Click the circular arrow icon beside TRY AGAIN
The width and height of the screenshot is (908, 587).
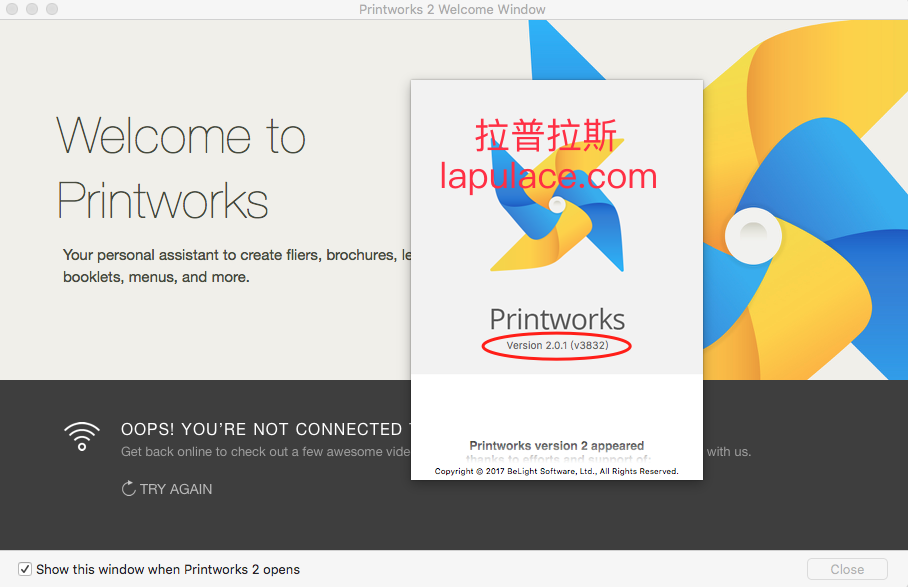(x=128, y=489)
